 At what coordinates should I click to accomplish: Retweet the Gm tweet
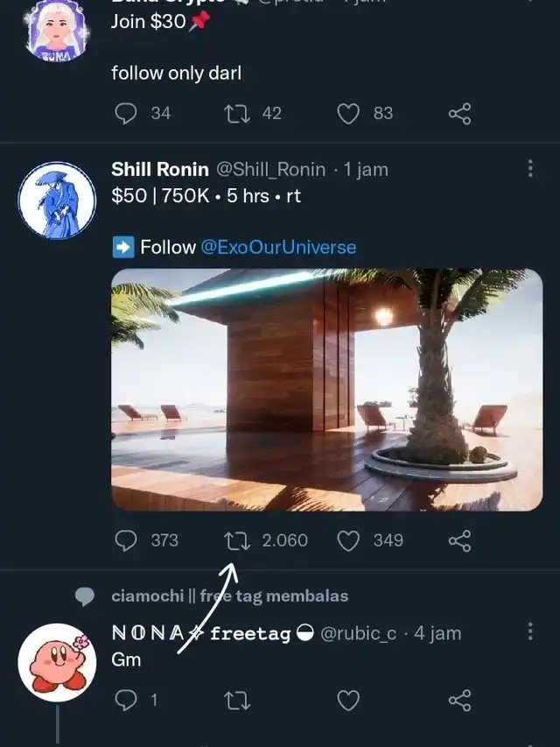(x=236, y=701)
